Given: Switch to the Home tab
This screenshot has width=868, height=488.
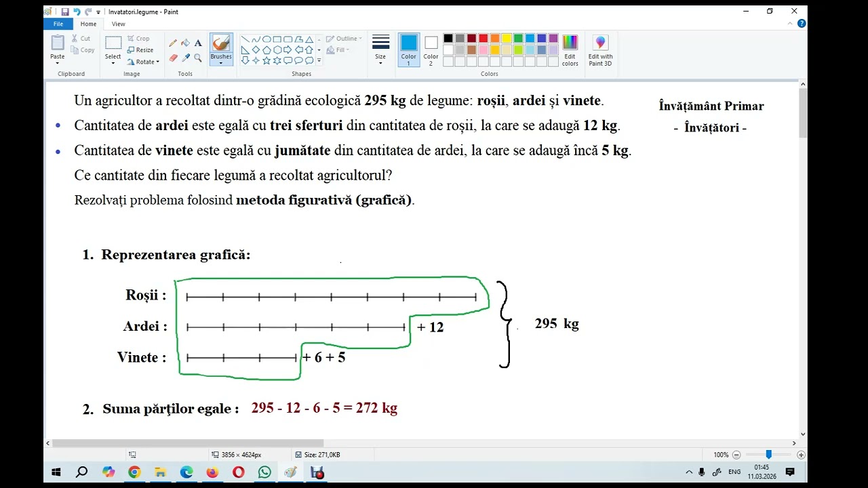Looking at the screenshot, I should (x=88, y=24).
